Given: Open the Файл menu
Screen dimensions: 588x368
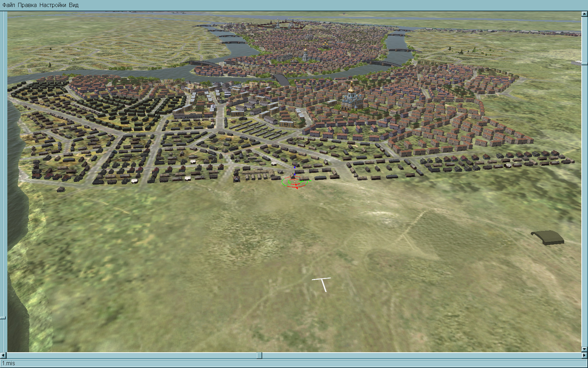Looking at the screenshot, I should (x=9, y=5).
